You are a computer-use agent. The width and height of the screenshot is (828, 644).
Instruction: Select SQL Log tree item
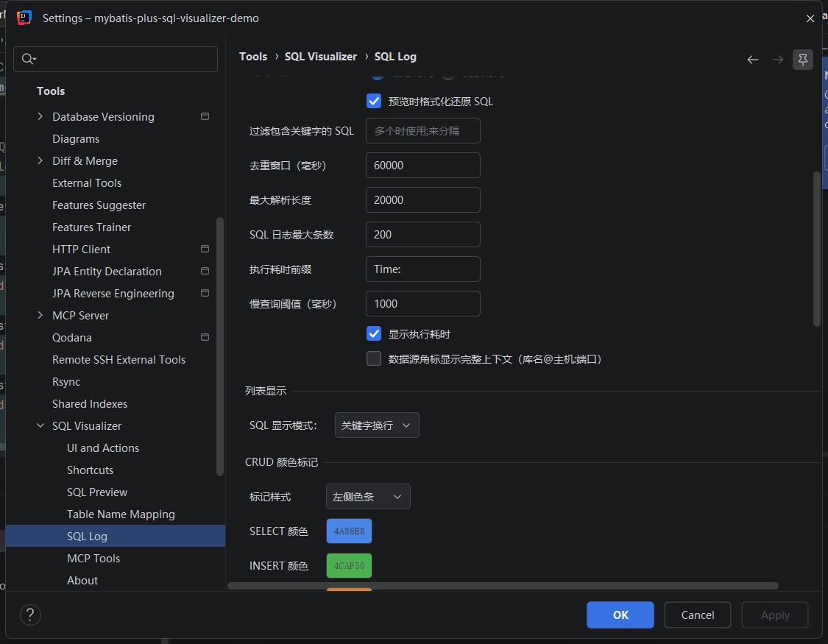pos(116,536)
